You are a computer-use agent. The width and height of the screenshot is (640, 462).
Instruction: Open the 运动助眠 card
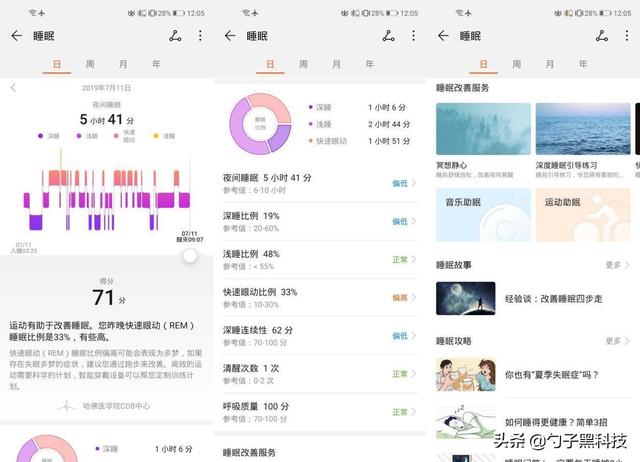(x=582, y=215)
